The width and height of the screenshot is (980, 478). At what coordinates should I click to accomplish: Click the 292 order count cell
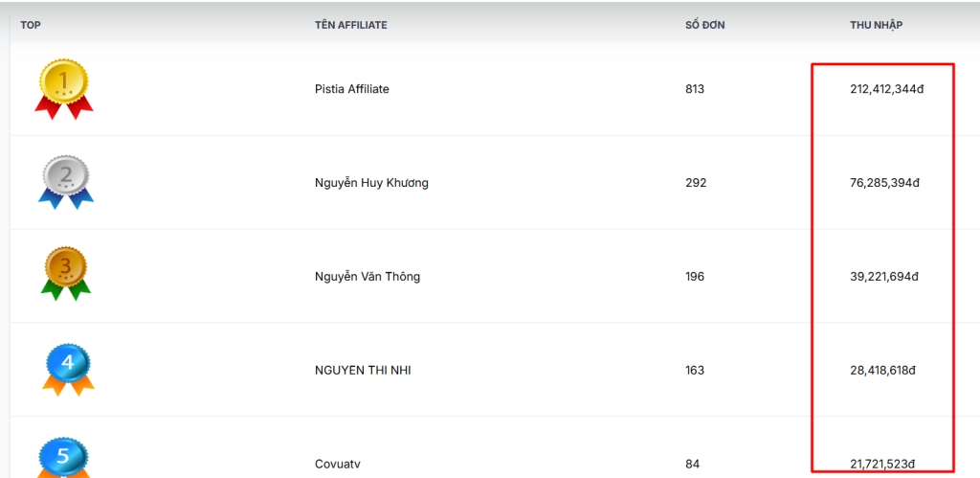click(x=696, y=183)
